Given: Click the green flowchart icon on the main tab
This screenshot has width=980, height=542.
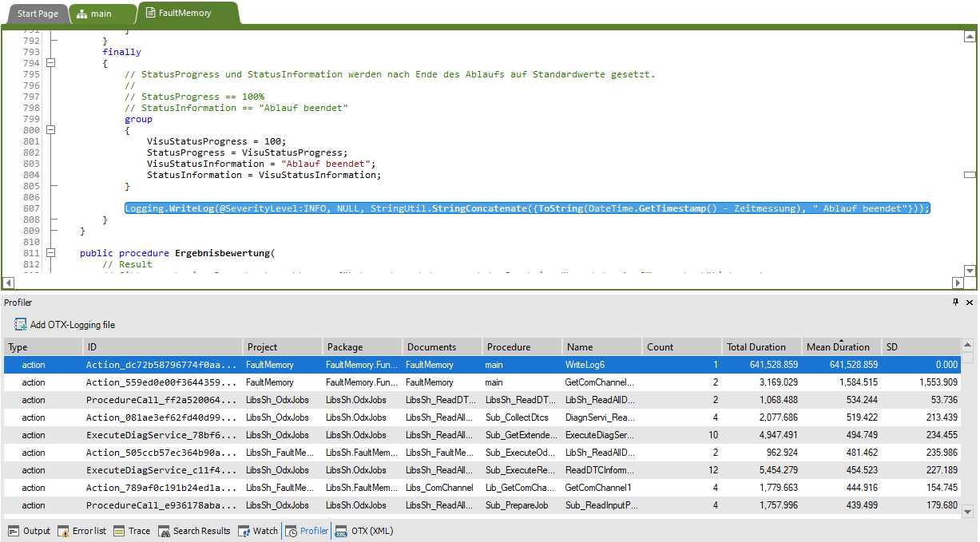Looking at the screenshot, I should [x=83, y=14].
